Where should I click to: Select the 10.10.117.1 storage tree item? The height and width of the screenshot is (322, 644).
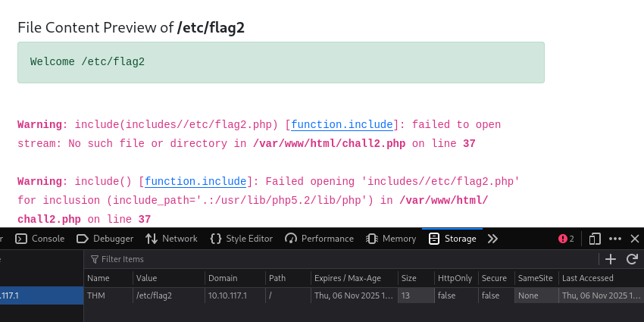(x=41, y=295)
